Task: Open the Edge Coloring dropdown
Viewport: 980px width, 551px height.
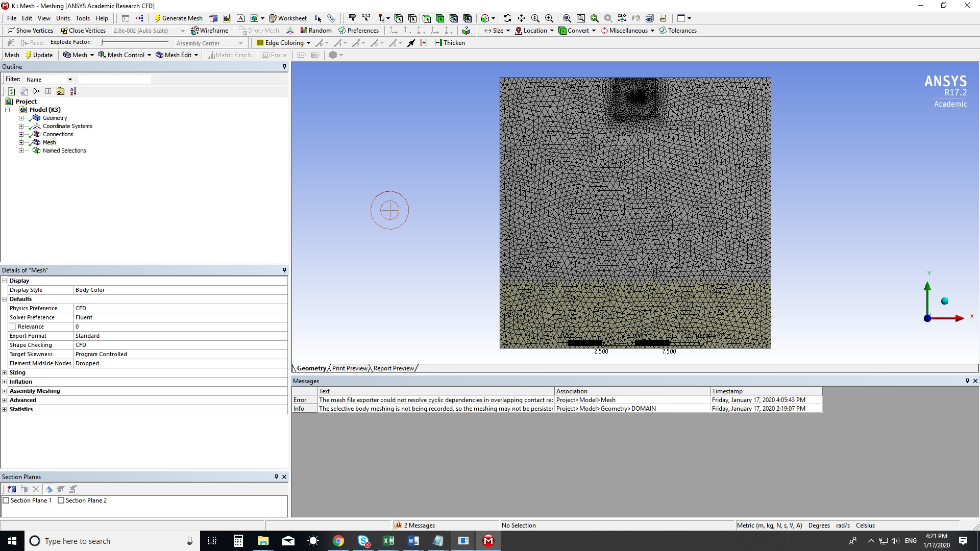Action: [308, 43]
